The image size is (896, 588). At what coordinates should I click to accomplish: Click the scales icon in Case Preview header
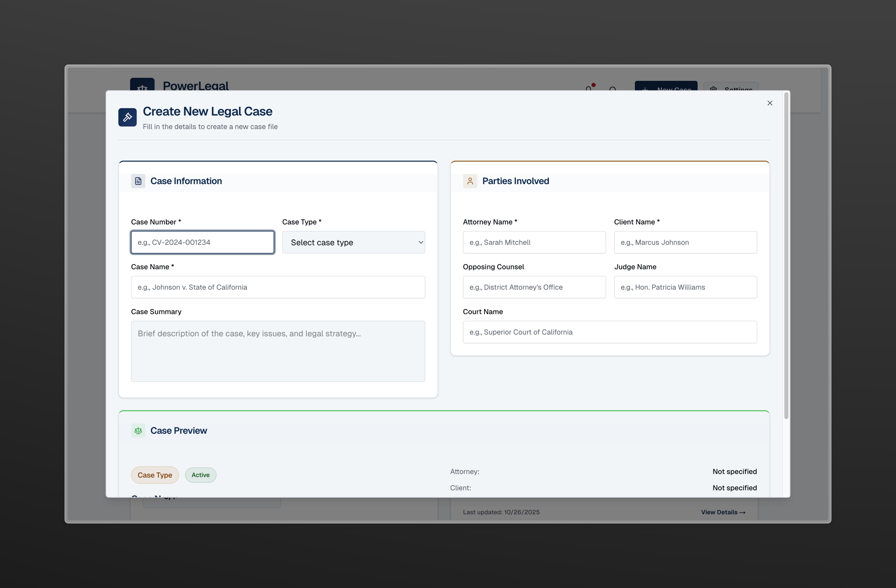click(138, 431)
